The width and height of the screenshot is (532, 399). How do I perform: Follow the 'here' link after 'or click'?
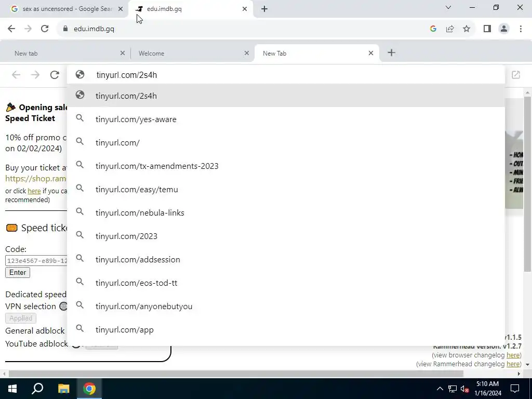(34, 191)
